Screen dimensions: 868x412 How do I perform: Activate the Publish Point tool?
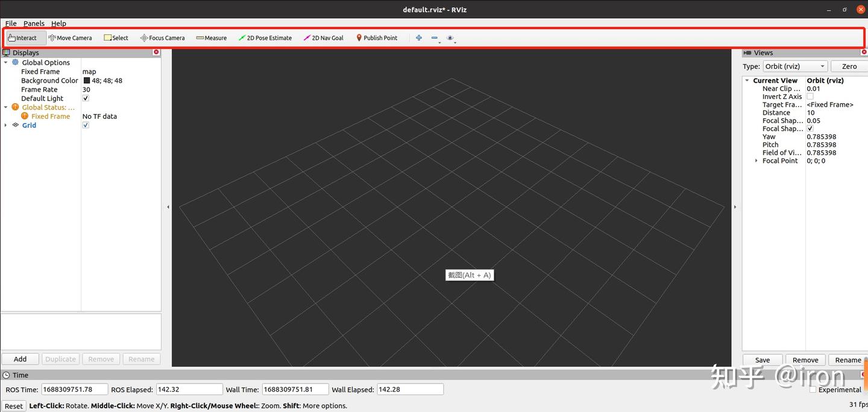[x=377, y=38]
